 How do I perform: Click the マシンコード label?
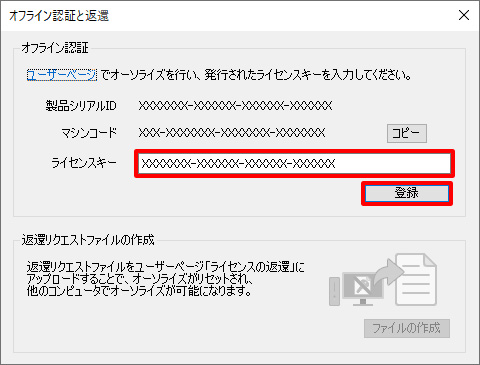click(89, 133)
